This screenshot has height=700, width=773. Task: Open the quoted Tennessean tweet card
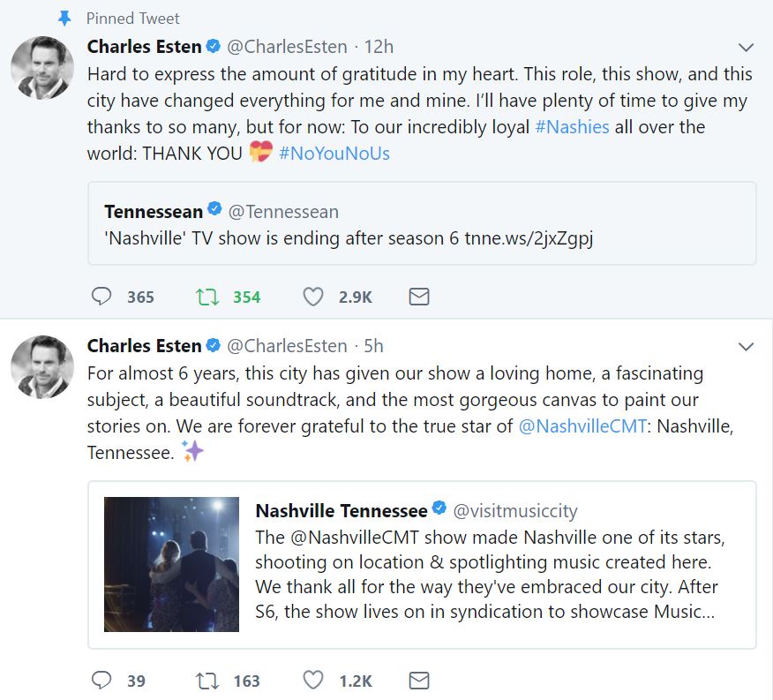[x=422, y=223]
